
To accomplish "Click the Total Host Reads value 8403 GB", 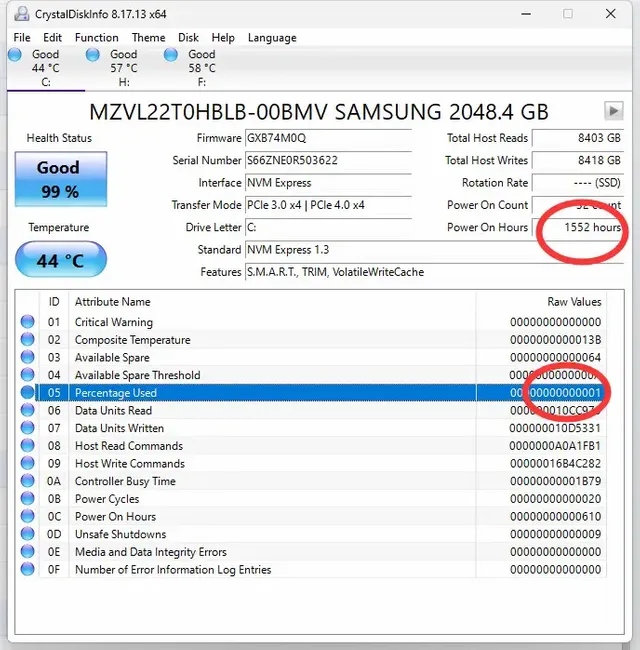I will click(x=578, y=138).
